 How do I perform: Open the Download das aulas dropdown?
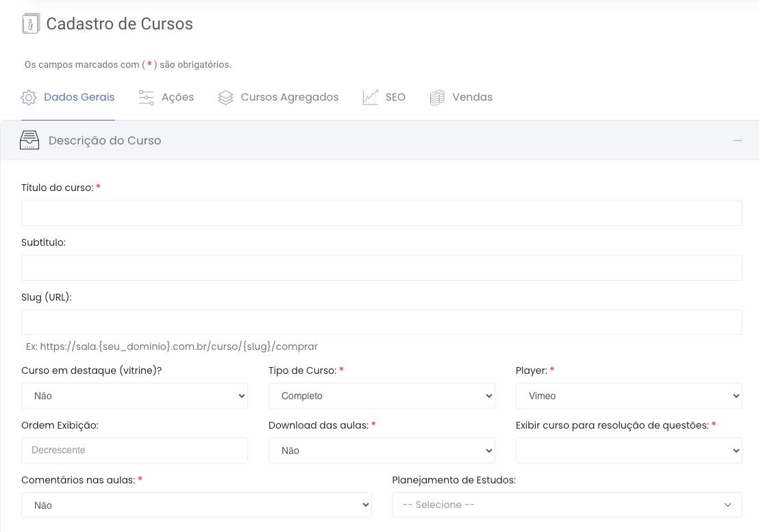382,451
